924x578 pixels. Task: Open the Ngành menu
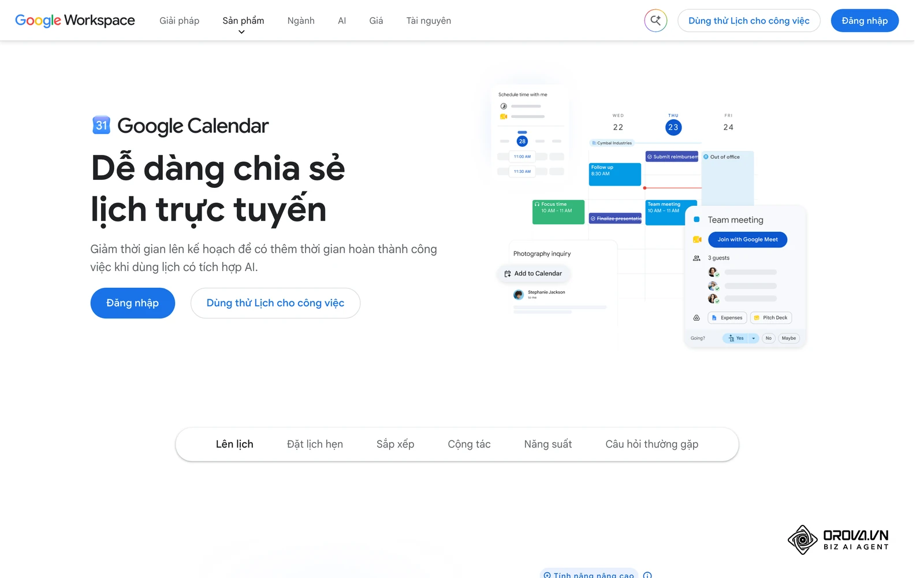tap(301, 21)
